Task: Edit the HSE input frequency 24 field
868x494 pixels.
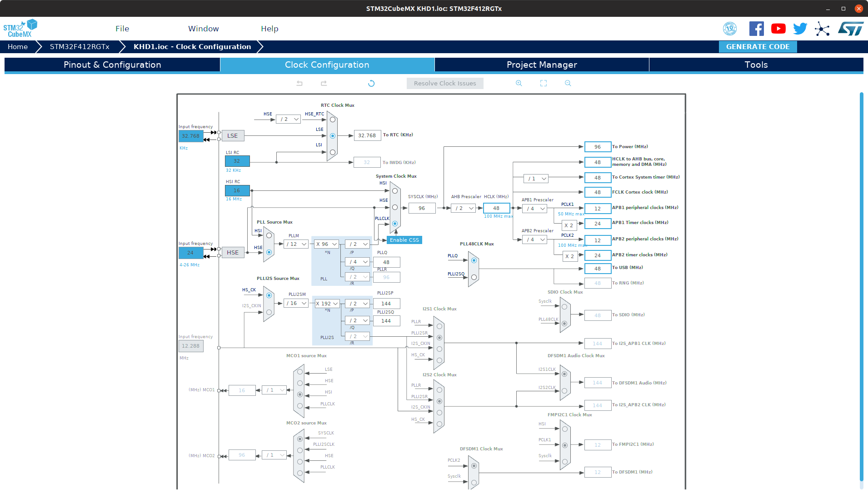Action: pos(191,253)
